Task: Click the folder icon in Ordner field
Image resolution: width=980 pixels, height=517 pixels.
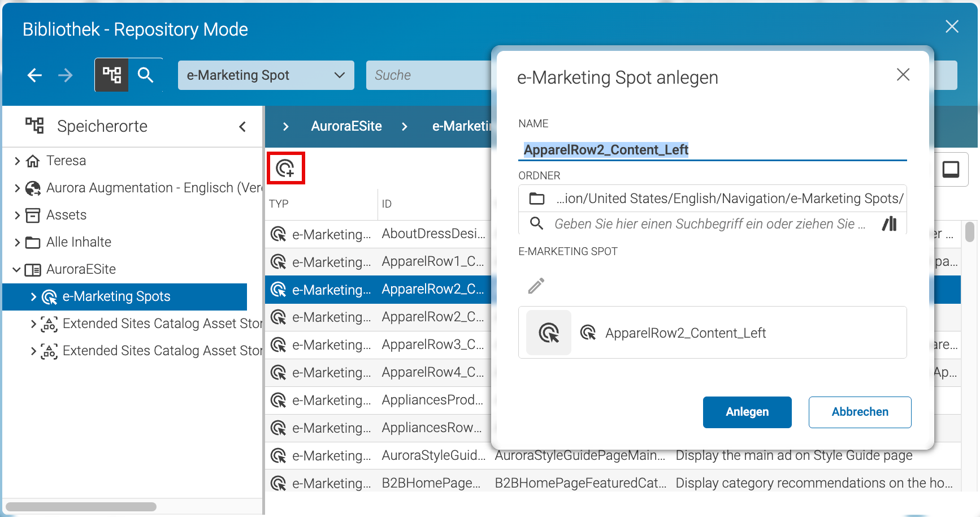Action: (x=537, y=199)
